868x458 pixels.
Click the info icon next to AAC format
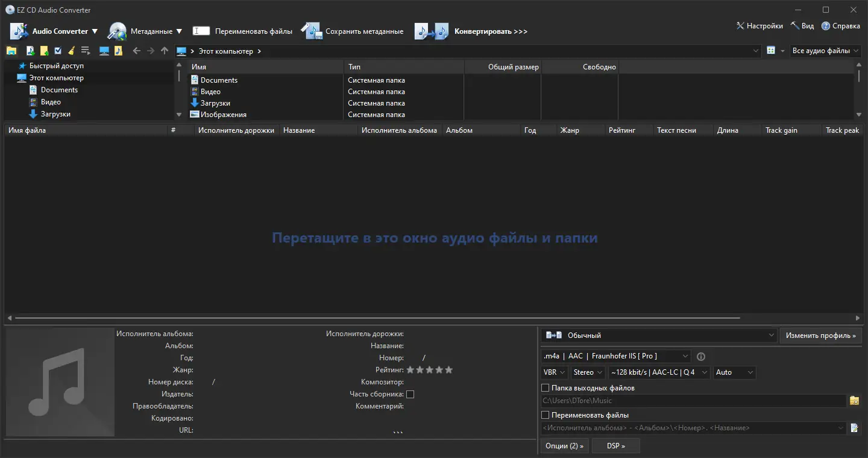click(x=700, y=357)
